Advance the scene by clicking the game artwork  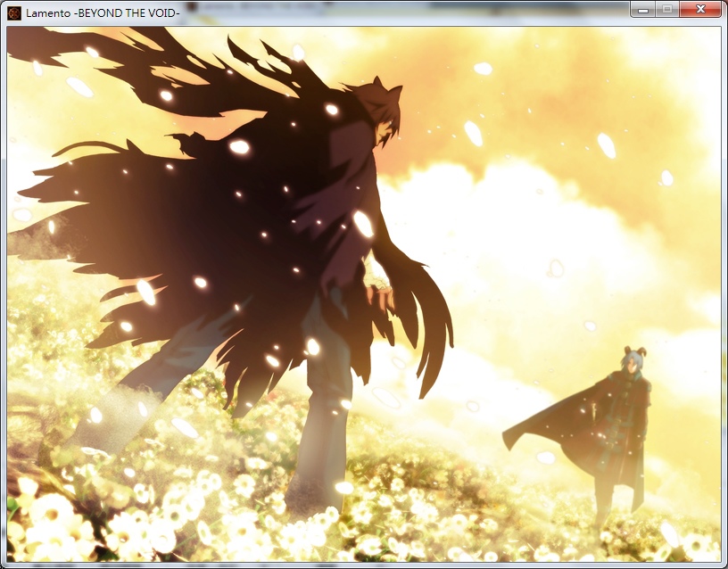(x=363, y=293)
